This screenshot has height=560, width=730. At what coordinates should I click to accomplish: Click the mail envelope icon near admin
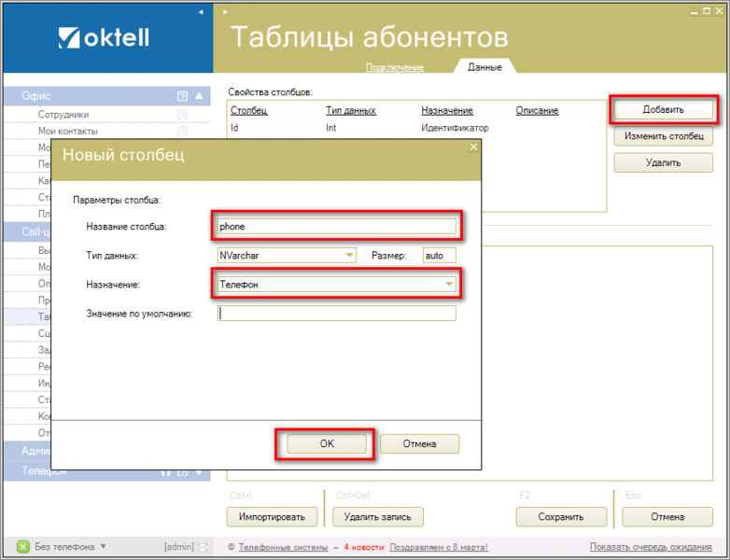tap(202, 547)
